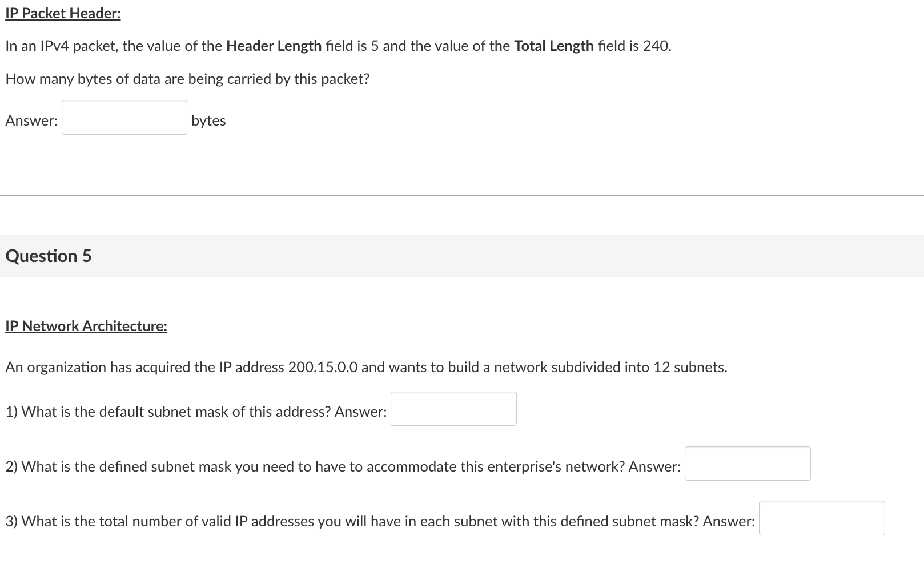Screen dimensions: 924x572
Task: Select the IP Packet Header heading
Action: [62, 13]
